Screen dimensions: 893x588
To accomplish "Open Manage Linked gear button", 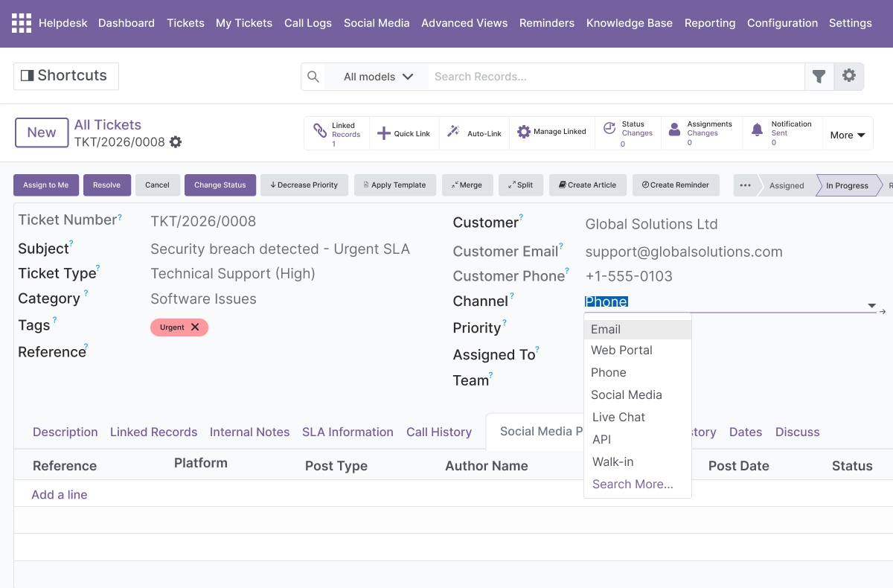I will [x=551, y=132].
